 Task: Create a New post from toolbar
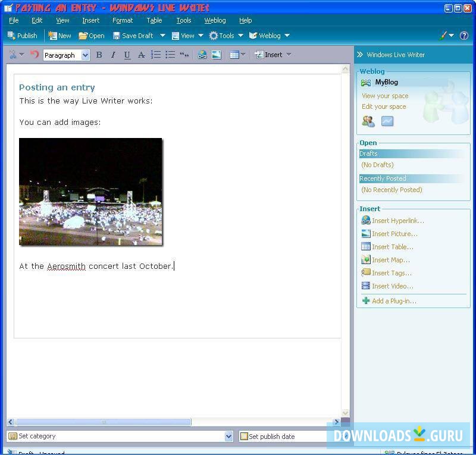click(x=59, y=36)
